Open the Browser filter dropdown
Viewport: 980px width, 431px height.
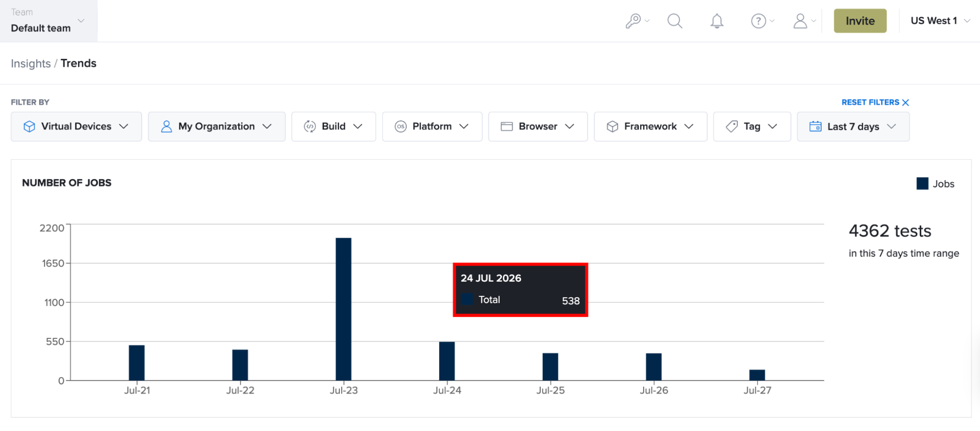pos(538,126)
